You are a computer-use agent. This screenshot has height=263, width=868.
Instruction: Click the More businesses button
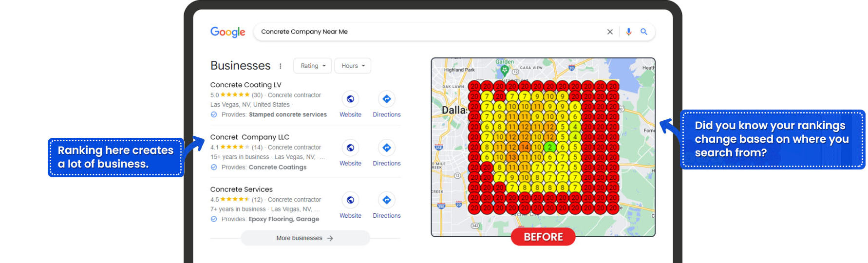pos(305,238)
